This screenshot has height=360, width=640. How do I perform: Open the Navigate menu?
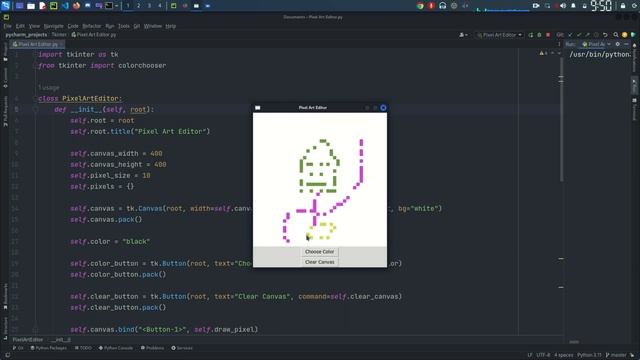[53, 26]
